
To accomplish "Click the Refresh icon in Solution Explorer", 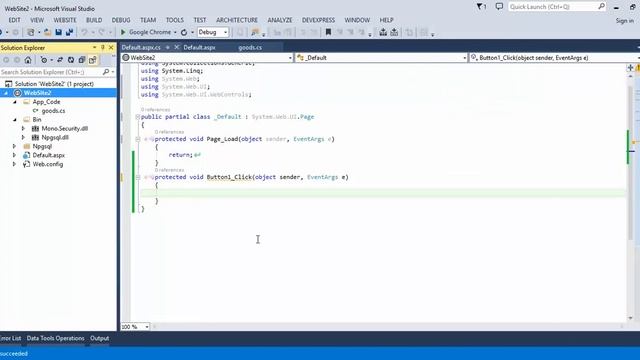I will (x=71, y=60).
